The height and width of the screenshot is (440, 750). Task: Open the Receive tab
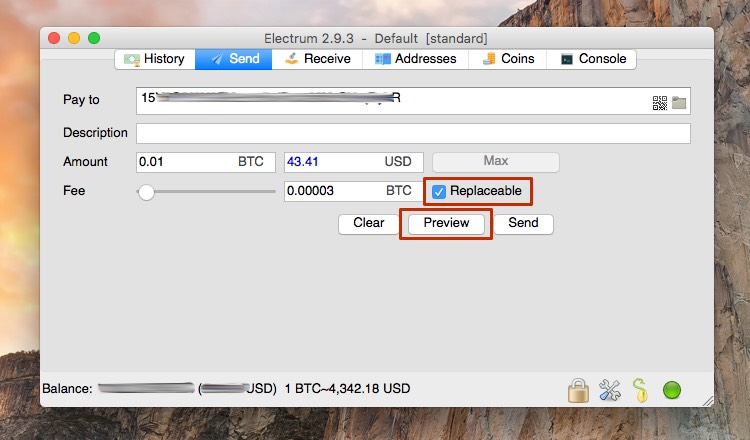pos(317,59)
